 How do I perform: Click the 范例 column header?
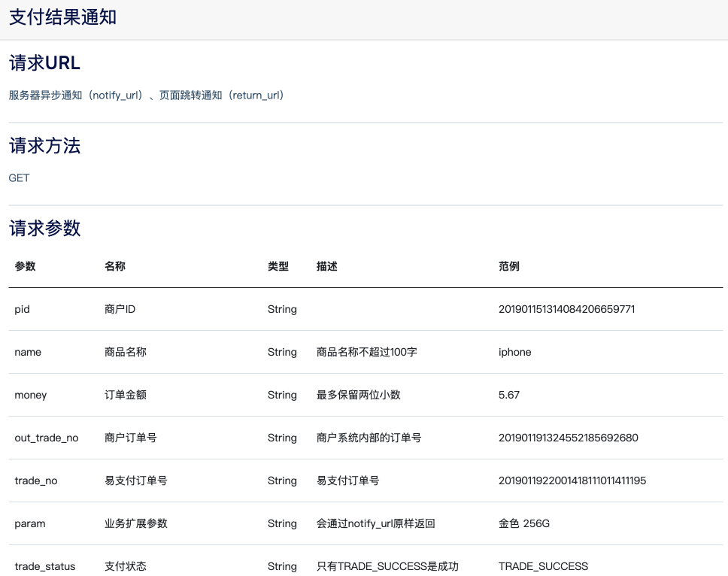pos(508,266)
